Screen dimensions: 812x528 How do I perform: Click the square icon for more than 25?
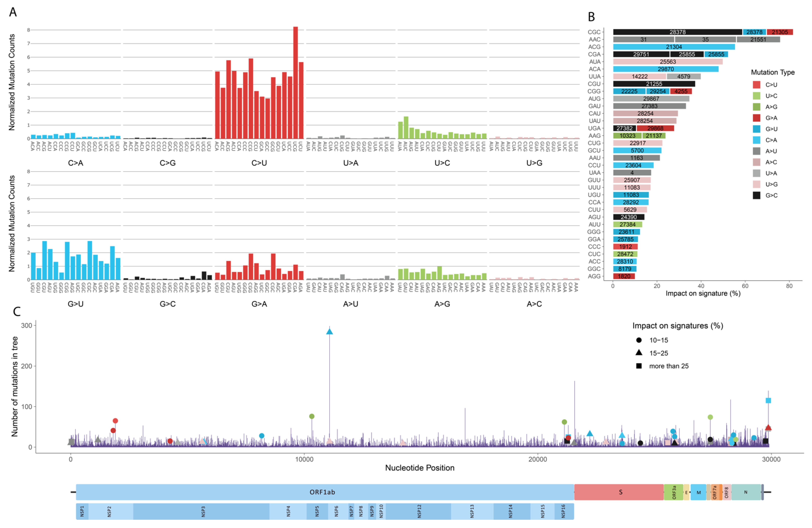tap(639, 366)
